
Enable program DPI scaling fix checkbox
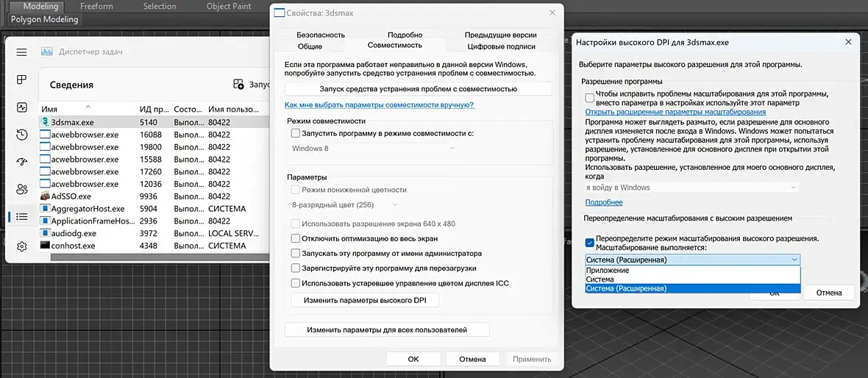[589, 98]
